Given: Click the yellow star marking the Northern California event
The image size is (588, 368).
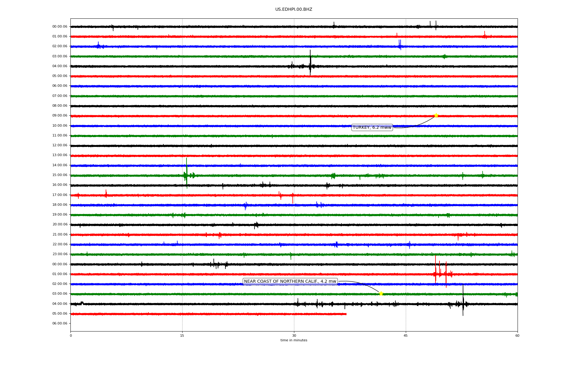Looking at the screenshot, I should click(x=381, y=293).
